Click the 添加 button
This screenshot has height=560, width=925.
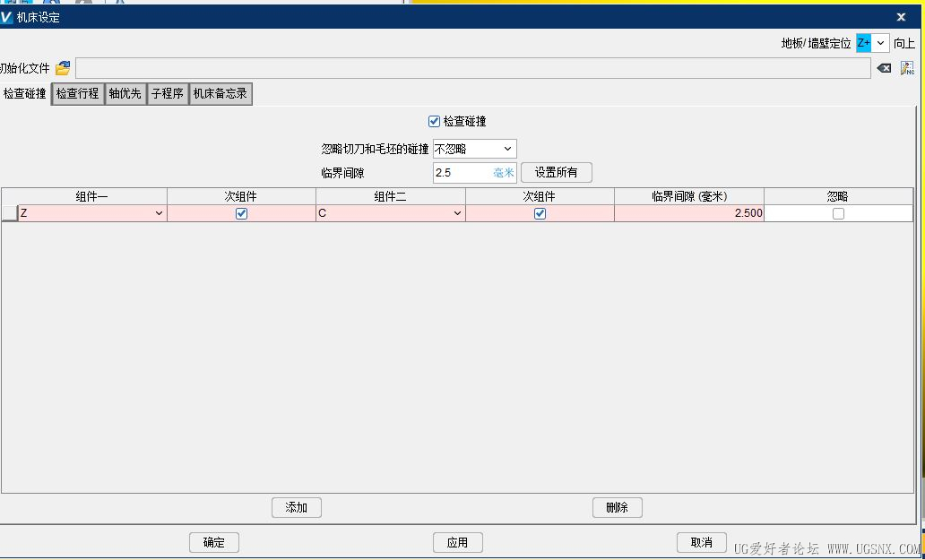(296, 507)
